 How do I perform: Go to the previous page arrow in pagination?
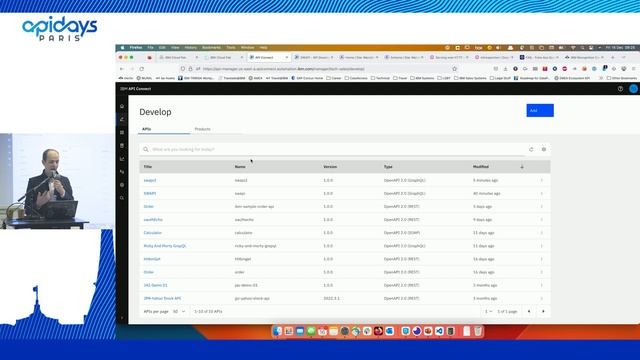(x=529, y=311)
